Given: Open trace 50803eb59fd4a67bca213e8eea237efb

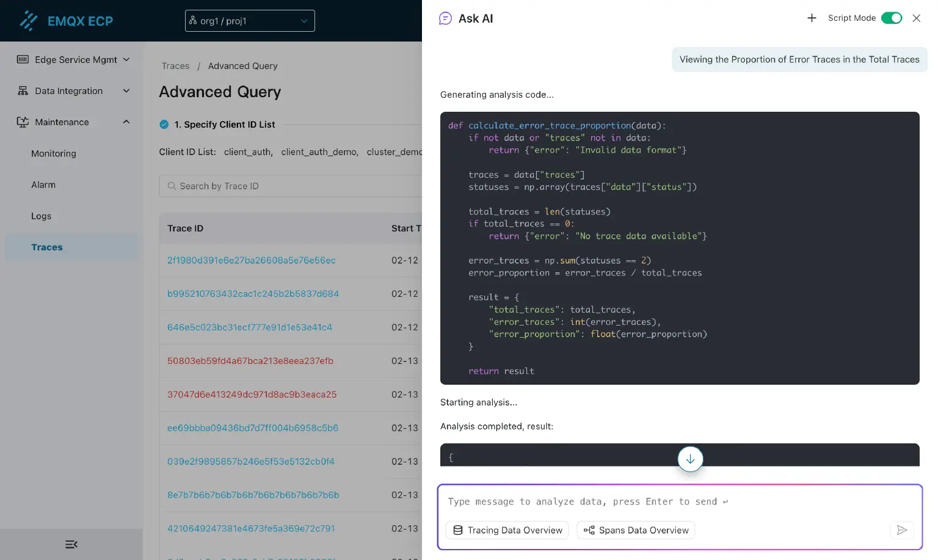Looking at the screenshot, I should [x=250, y=361].
